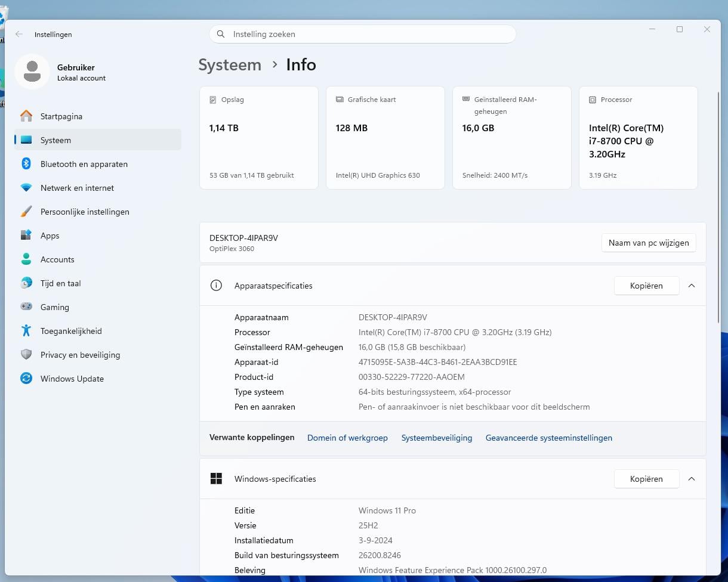Viewport: 728px width, 582px height.
Task: Click the Toegankelijkheid accessibility icon
Action: [x=26, y=331]
